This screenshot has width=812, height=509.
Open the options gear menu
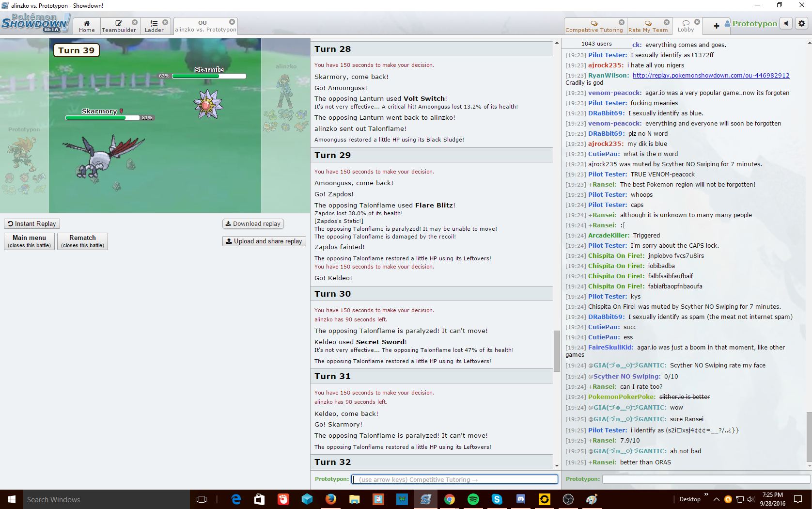pyautogui.click(x=802, y=23)
